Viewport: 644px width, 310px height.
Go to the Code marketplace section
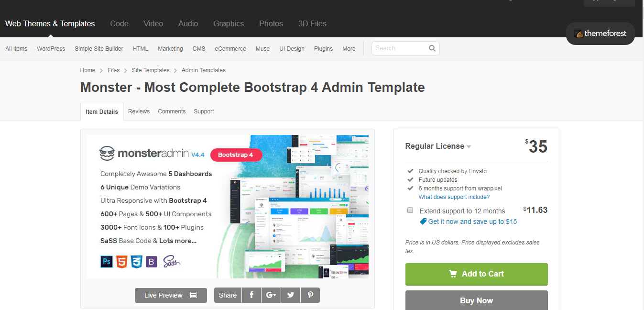[119, 23]
